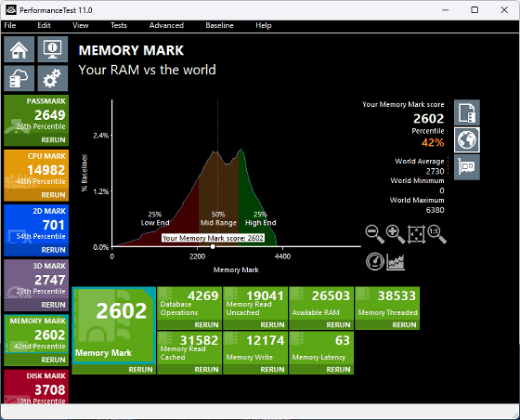
Task: Reset chart zoom to 1:1
Action: [436, 234]
